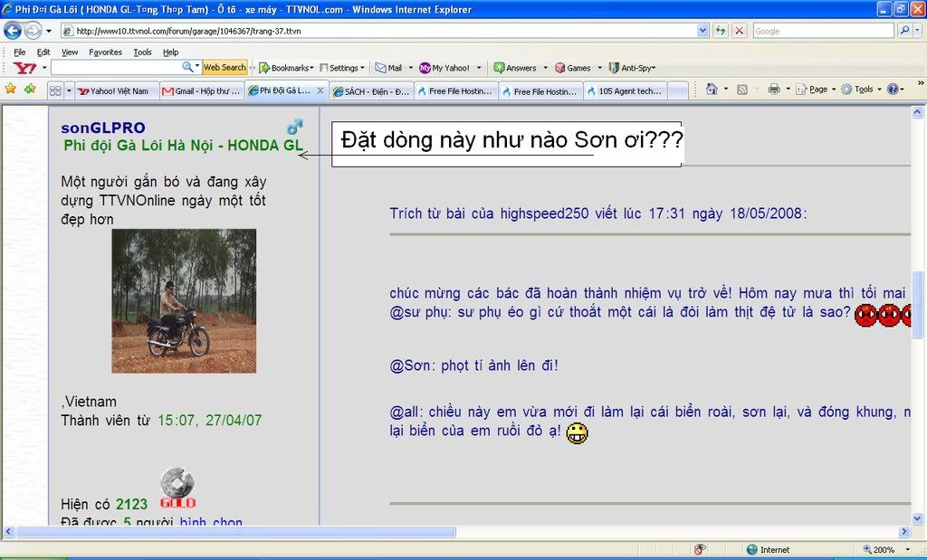Show Quick Tabs grid icon
The height and width of the screenshot is (560, 927).
pos(55,90)
